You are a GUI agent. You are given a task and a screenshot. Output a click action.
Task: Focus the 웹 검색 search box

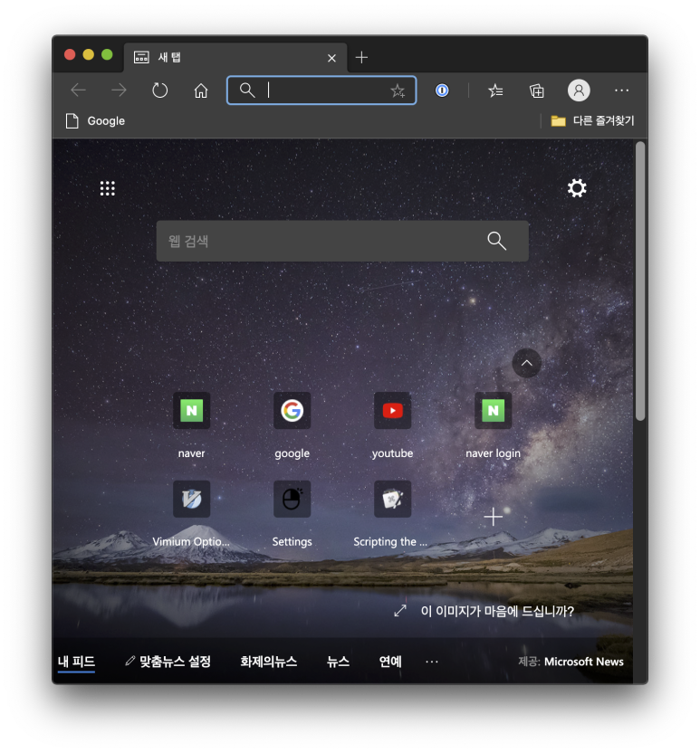point(342,241)
